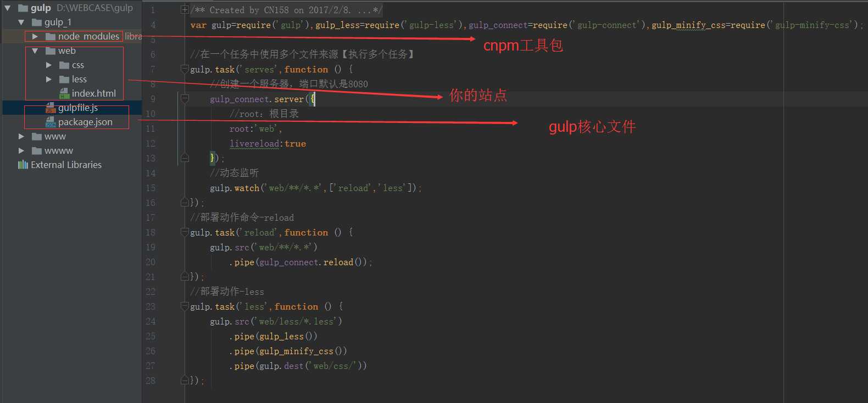This screenshot has width=868, height=403.
Task: Click the 'reload' task name on line 18
Action: (259, 233)
